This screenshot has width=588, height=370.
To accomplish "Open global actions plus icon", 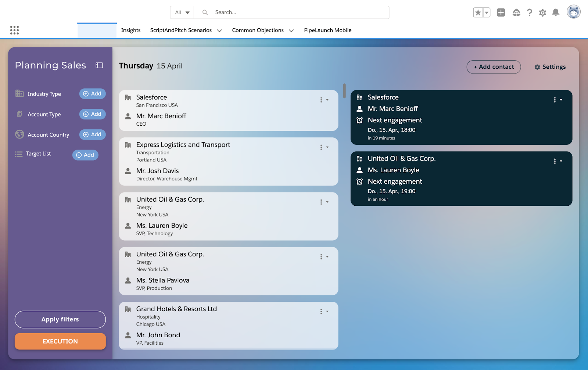I will pyautogui.click(x=501, y=12).
